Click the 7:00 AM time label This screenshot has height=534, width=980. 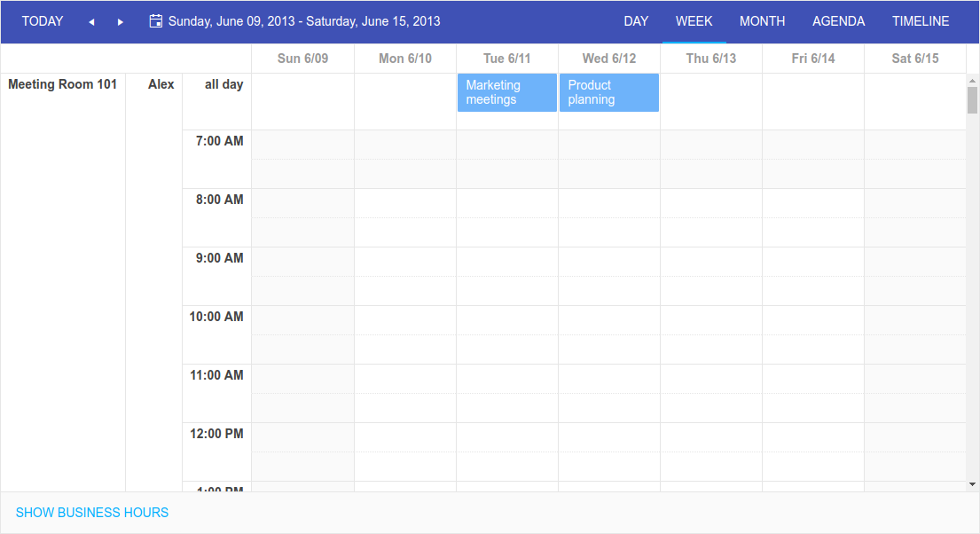pos(219,141)
